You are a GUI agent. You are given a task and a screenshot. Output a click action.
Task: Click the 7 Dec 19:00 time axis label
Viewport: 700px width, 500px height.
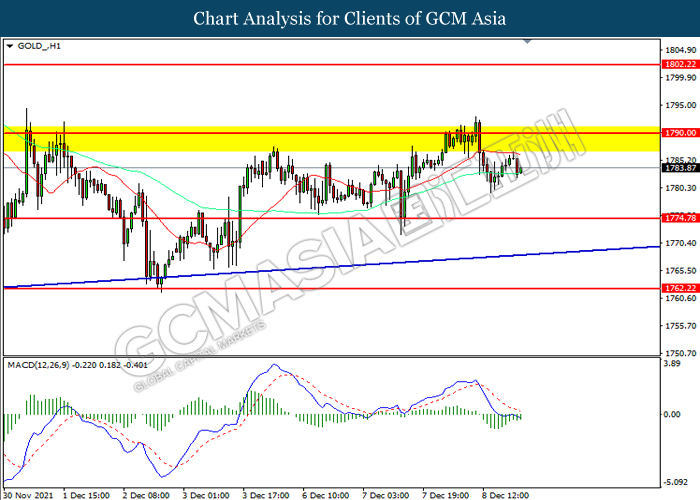[445, 496]
